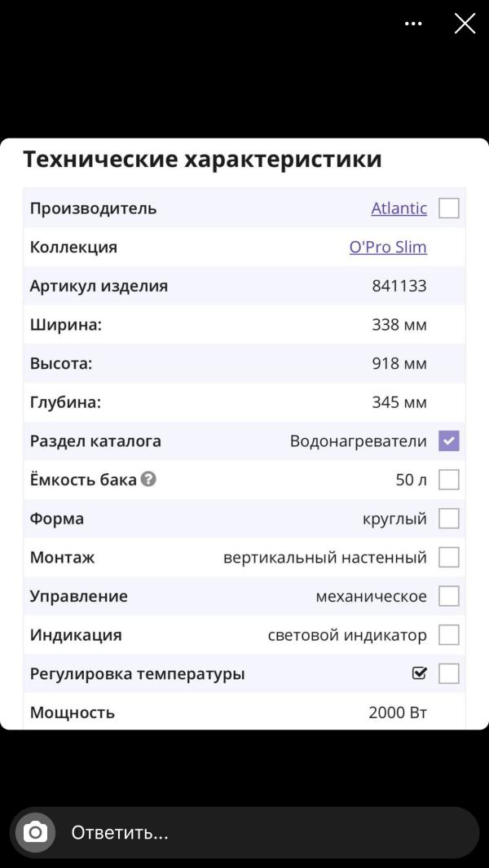Tap the checkmark icon in Регулировка температуры row
Viewport: 489px width, 868px height.
tap(421, 673)
